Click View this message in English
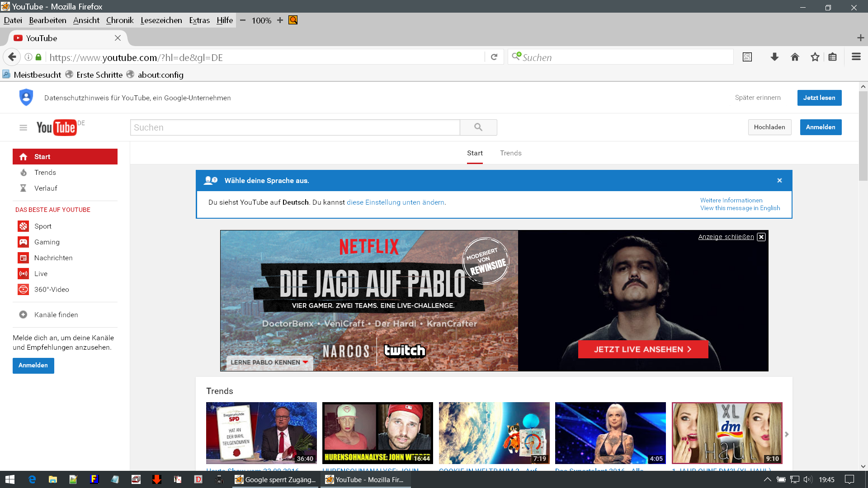This screenshot has height=488, width=868. click(x=740, y=208)
